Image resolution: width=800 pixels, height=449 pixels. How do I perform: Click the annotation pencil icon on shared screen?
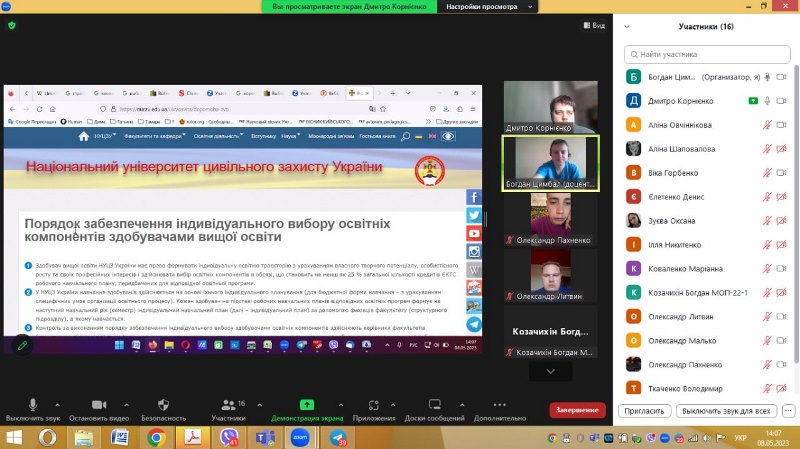pyautogui.click(x=21, y=344)
